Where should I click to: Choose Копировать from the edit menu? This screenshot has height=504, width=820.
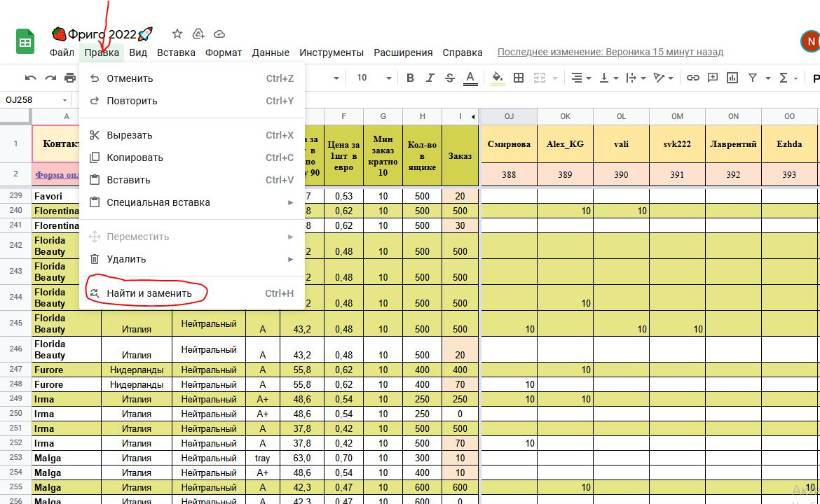pyautogui.click(x=135, y=157)
